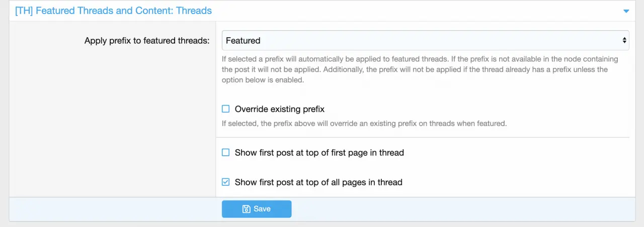The width and height of the screenshot is (644, 227).
Task: Click the hint text under Override existing prefix
Action: tap(364, 123)
